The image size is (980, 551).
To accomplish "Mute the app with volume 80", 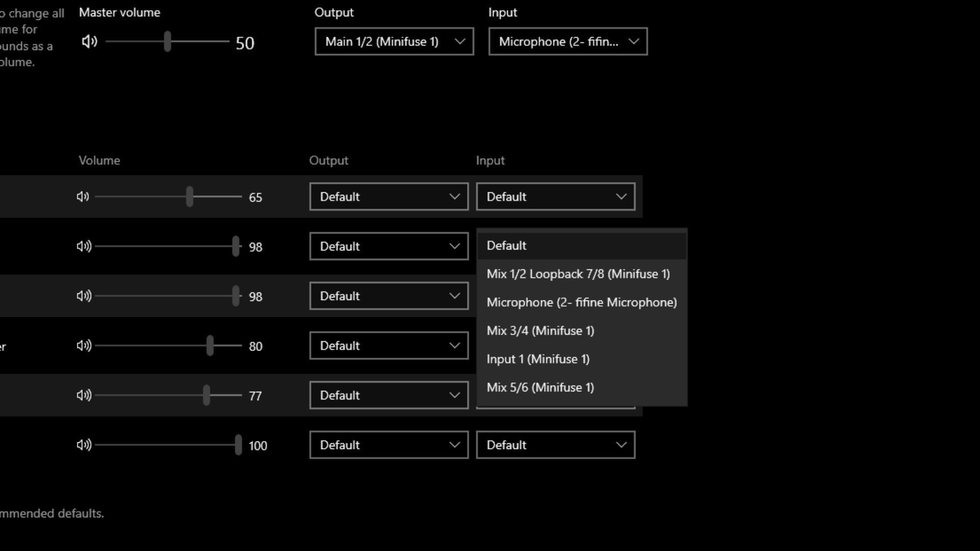I will point(84,346).
